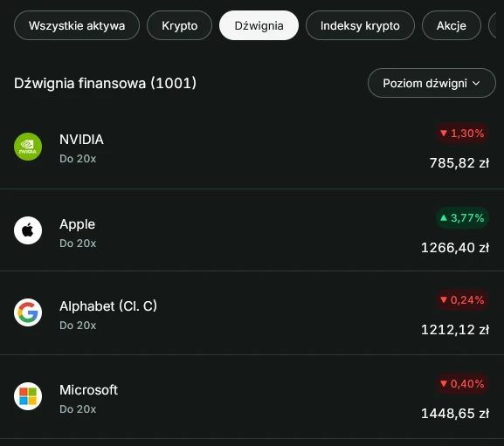504x446 pixels.
Task: Click the Dźwignia finansowa (1001) heading
Action: (105, 83)
